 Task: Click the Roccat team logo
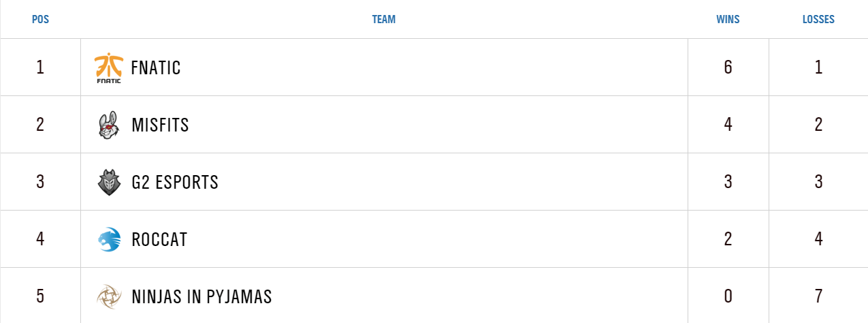coord(108,239)
